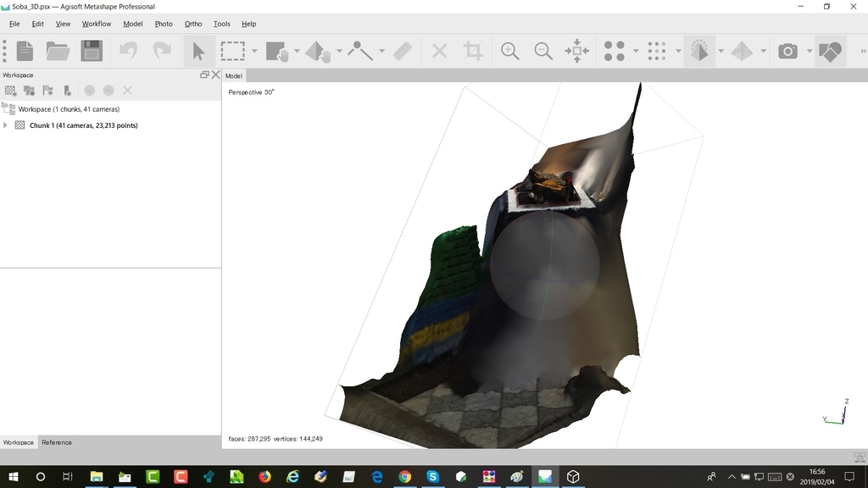The width and height of the screenshot is (868, 488).
Task: Open a project using the folder icon
Action: coord(58,51)
